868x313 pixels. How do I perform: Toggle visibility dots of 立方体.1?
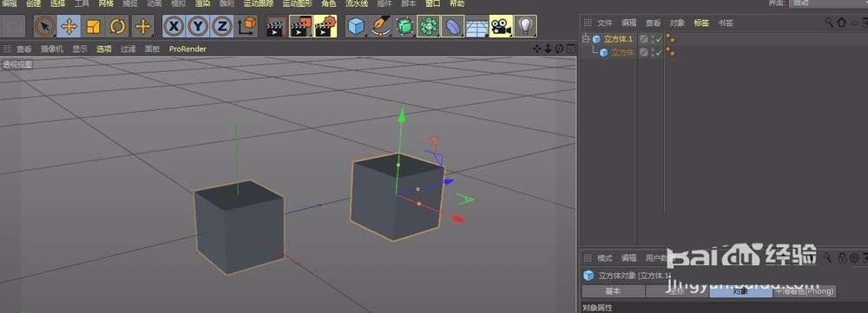point(652,39)
